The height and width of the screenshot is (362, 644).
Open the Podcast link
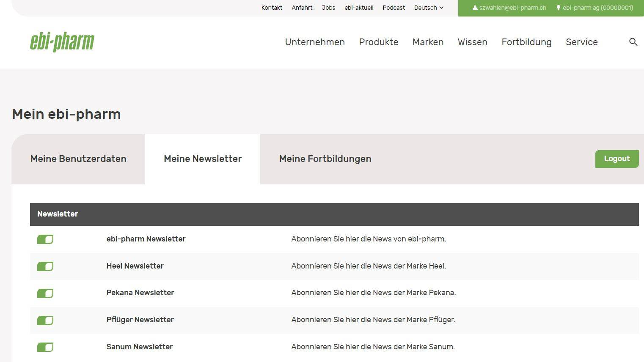pos(394,8)
